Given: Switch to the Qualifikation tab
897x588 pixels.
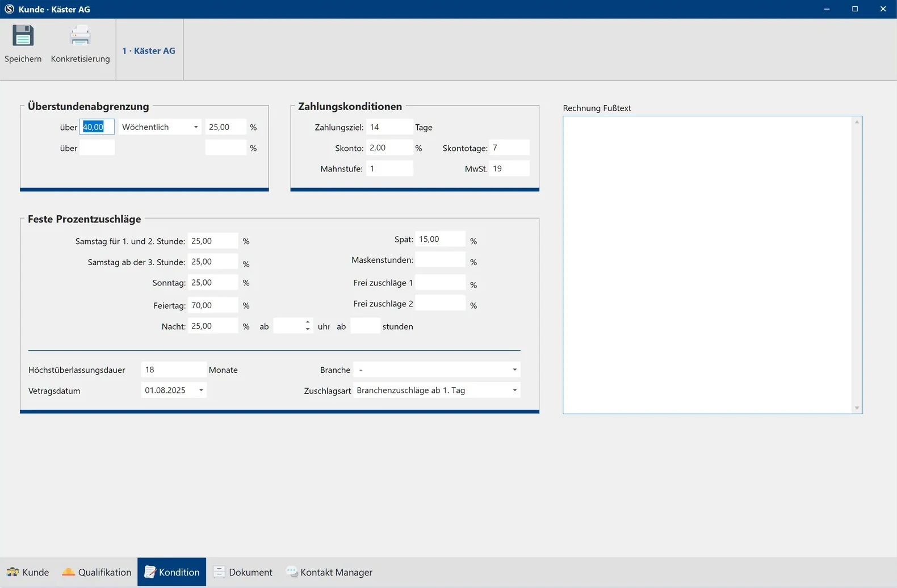Looking at the screenshot, I should click(x=97, y=572).
